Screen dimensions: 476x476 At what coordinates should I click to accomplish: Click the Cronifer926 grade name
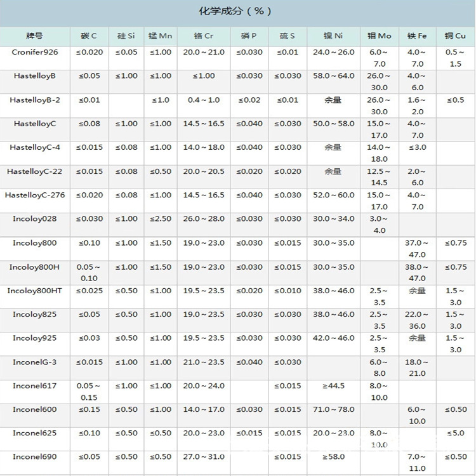[35, 52]
